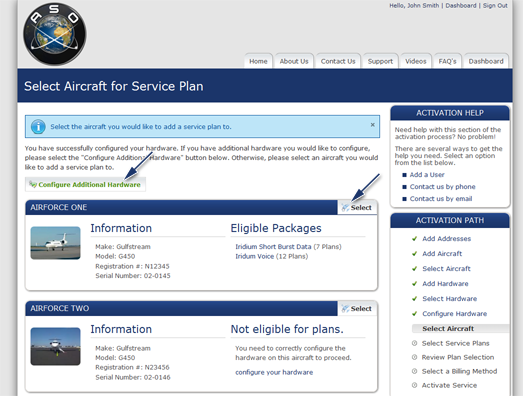This screenshot has height=396, width=523.
Task: Go to Add Addresses activation step
Action: (447, 239)
